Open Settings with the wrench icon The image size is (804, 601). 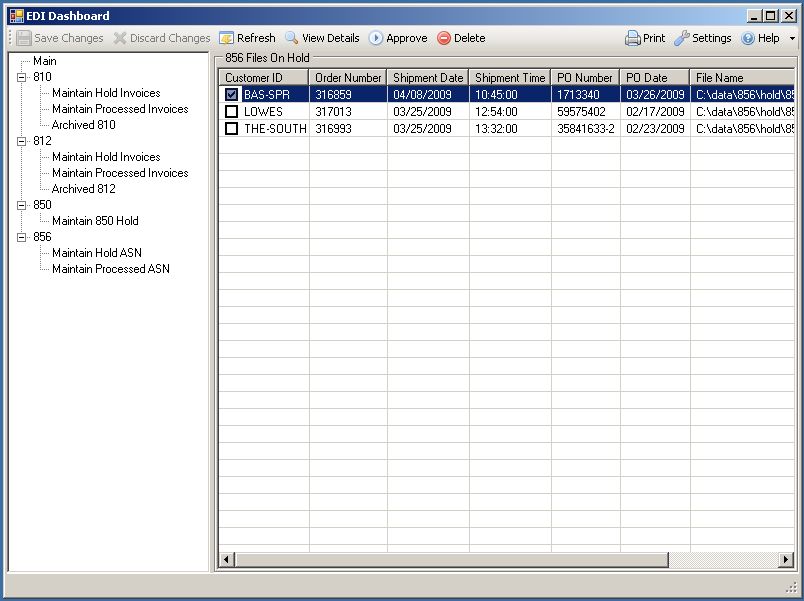click(682, 38)
